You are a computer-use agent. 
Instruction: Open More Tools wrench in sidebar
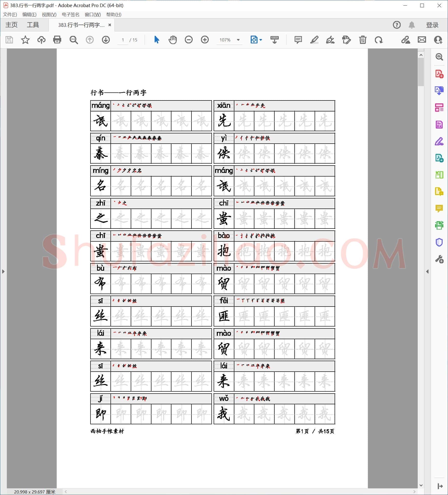click(439, 259)
